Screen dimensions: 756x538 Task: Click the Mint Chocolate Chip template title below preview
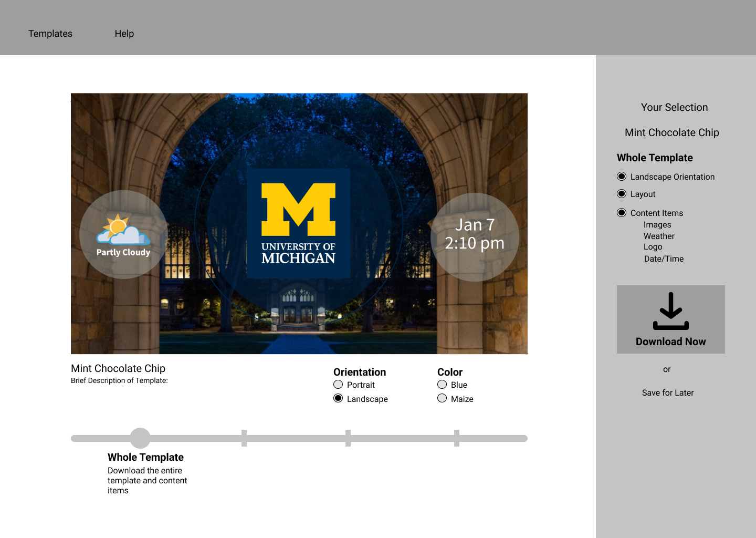118,368
